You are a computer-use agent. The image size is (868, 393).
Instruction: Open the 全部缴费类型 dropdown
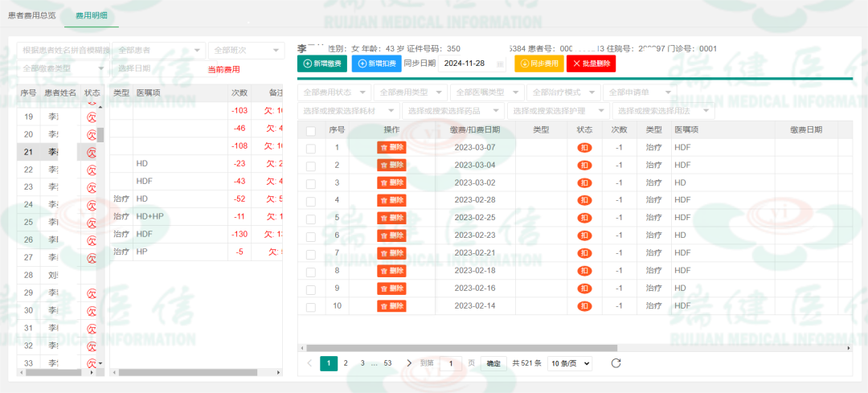(62, 68)
